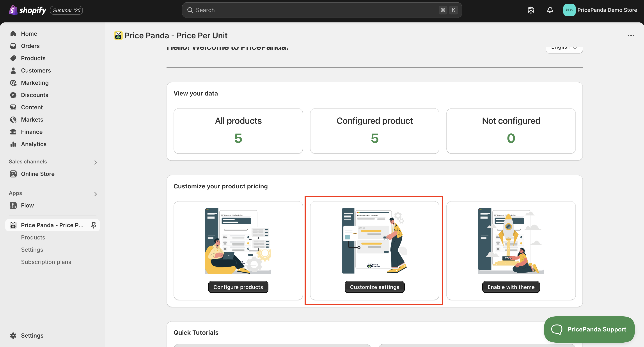The width and height of the screenshot is (644, 347).
Task: Click the Not configured data card
Action: [x=511, y=131]
